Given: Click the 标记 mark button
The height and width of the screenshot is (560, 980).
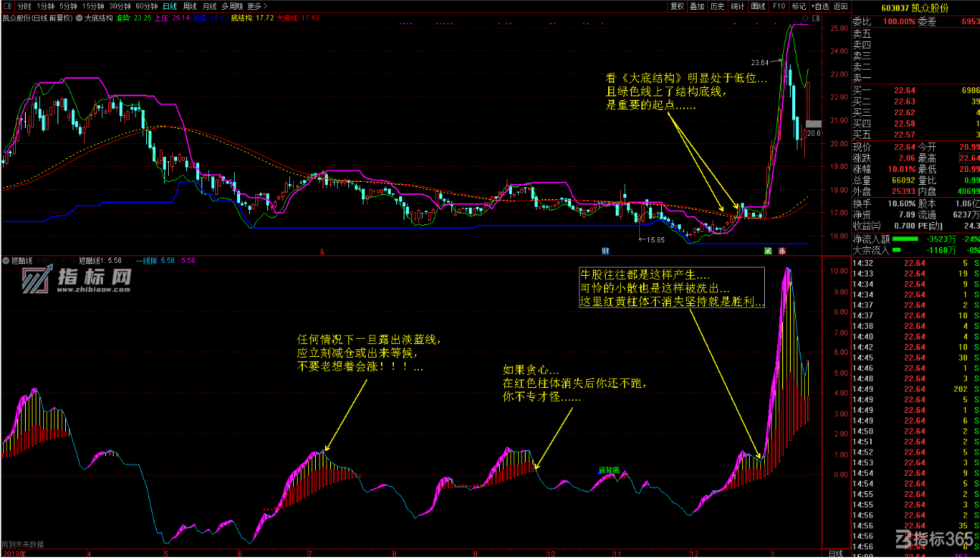Looking at the screenshot, I should tap(798, 5).
